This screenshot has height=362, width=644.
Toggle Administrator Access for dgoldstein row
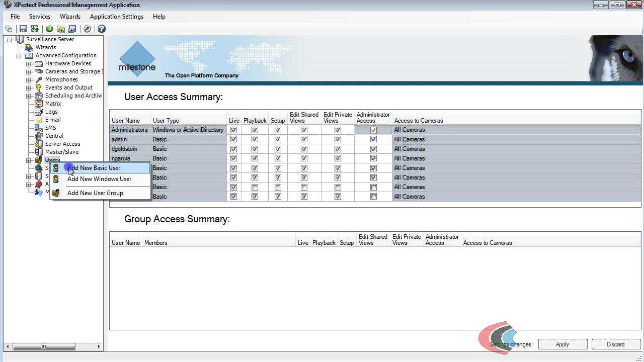coord(373,149)
